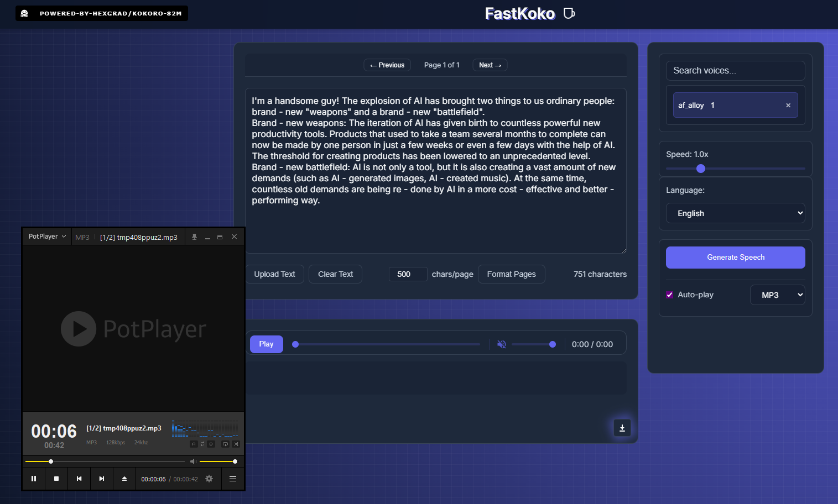Click the Page 1 of 1 indicator

click(x=442, y=65)
